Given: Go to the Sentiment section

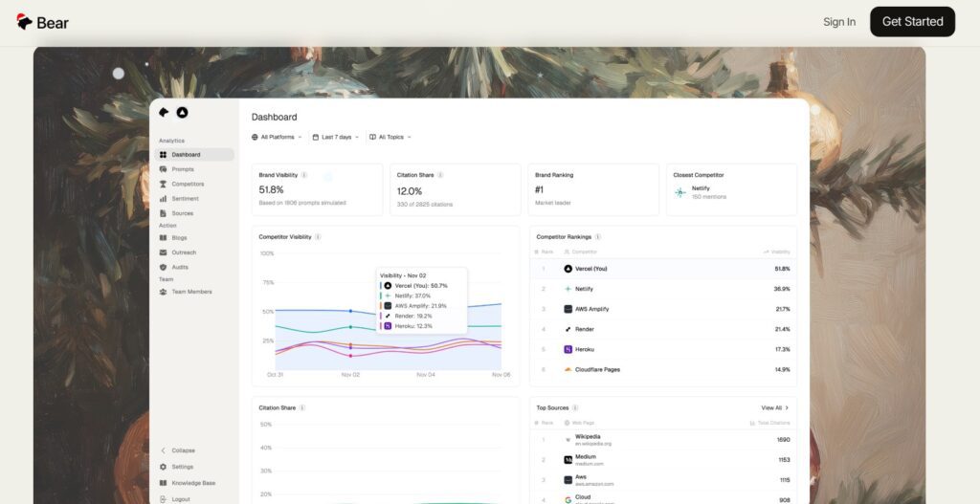Looking at the screenshot, I should [x=183, y=199].
